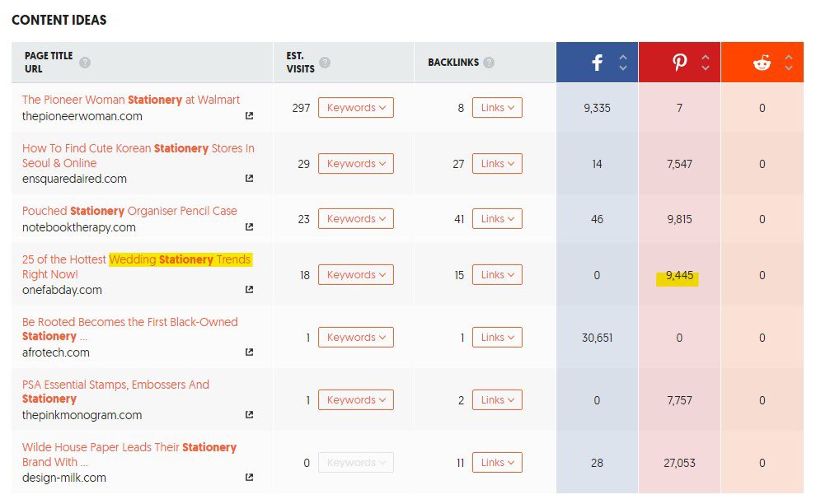Sort by Reddit shares column icon
The width and height of the screenshot is (816, 504).
point(762,63)
